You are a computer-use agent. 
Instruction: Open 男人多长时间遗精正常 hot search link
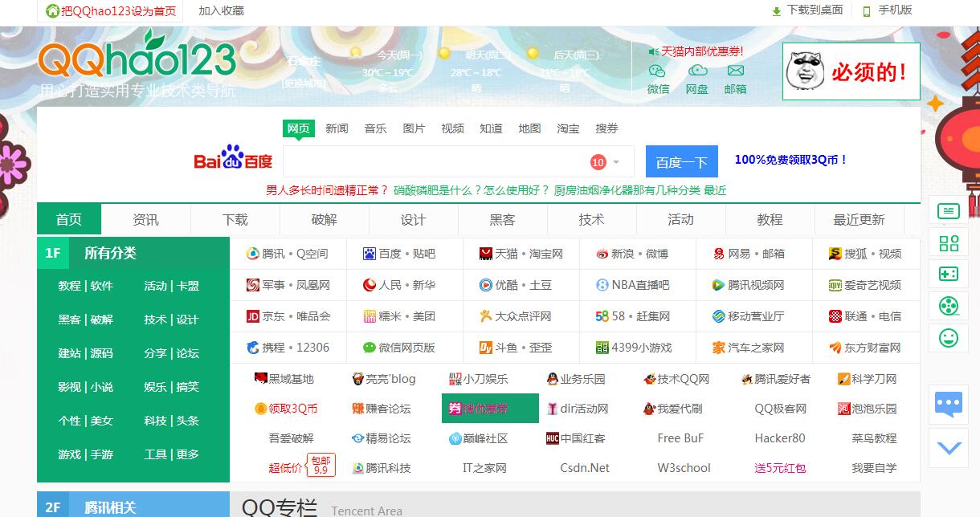327,190
